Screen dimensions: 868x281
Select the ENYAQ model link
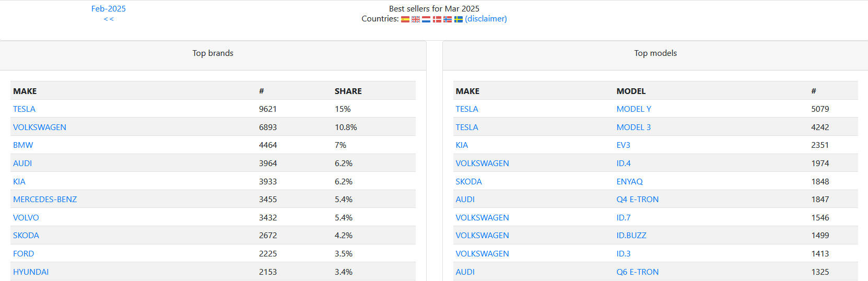click(629, 181)
